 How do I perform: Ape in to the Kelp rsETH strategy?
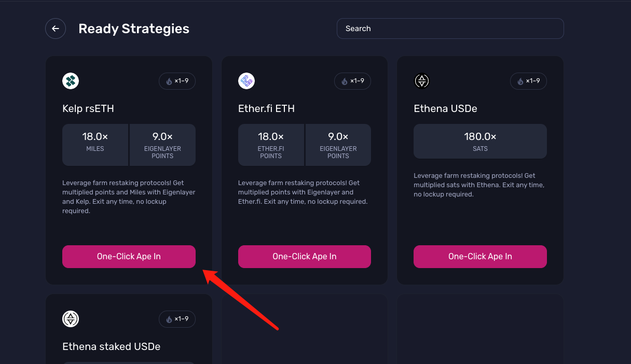(129, 257)
